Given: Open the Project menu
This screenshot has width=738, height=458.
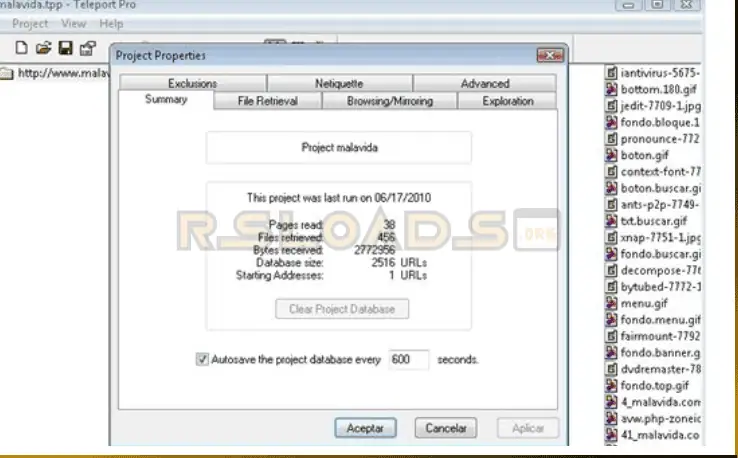Looking at the screenshot, I should click(30, 23).
